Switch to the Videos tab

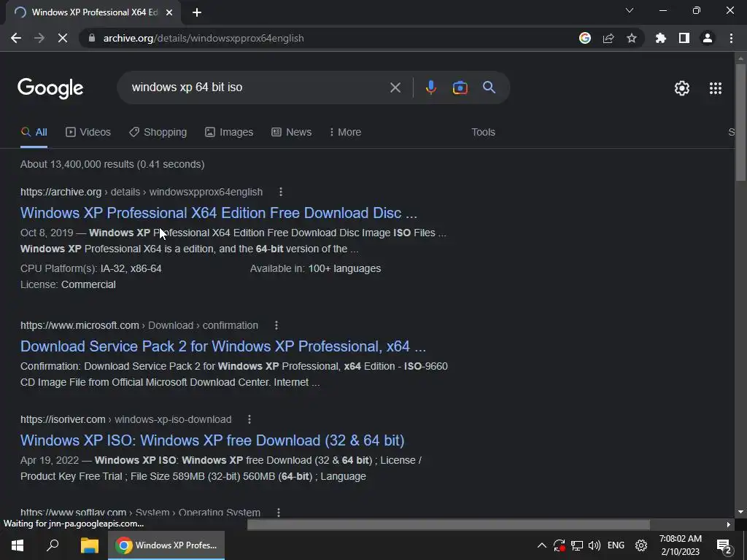click(88, 133)
